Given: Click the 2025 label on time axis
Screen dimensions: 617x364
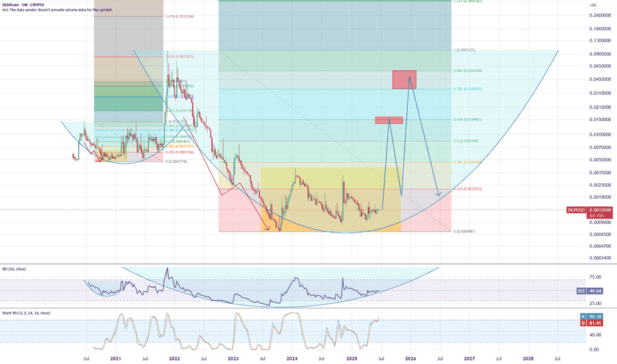Looking at the screenshot, I should [352, 359].
